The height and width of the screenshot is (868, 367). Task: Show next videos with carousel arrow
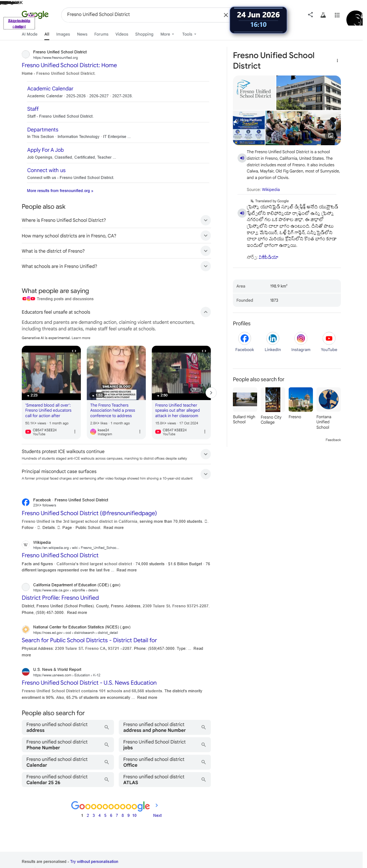211,393
